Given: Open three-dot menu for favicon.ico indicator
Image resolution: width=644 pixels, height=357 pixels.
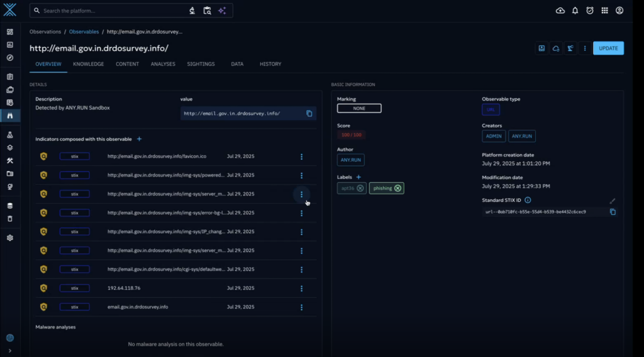Looking at the screenshot, I should click(301, 157).
